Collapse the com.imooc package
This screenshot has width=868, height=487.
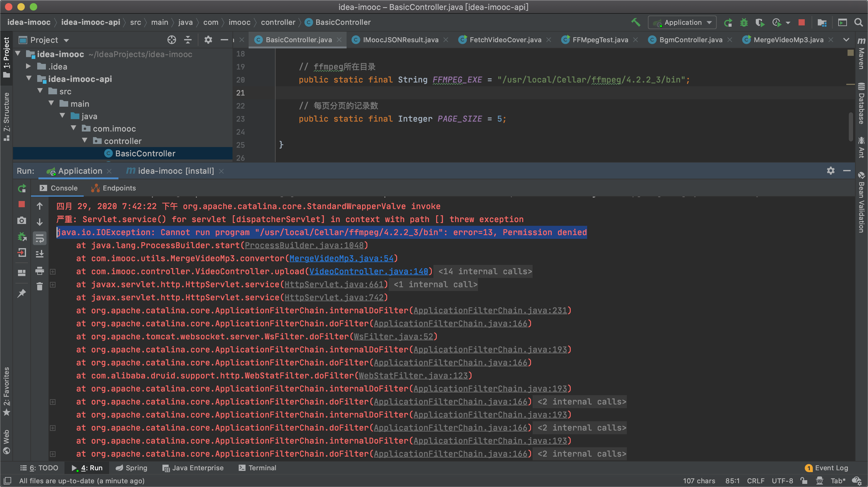pyautogui.click(x=73, y=128)
